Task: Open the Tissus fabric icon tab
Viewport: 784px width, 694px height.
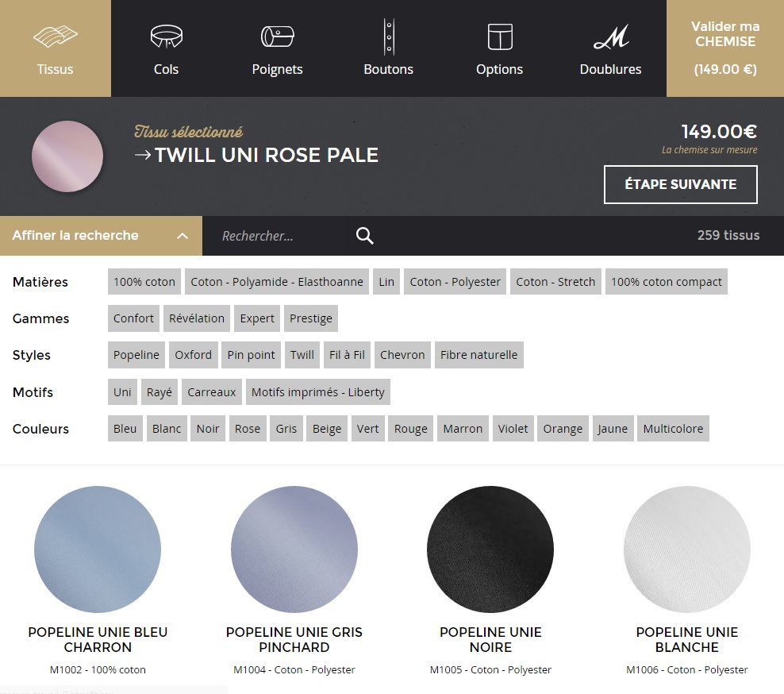Action: 55,37
